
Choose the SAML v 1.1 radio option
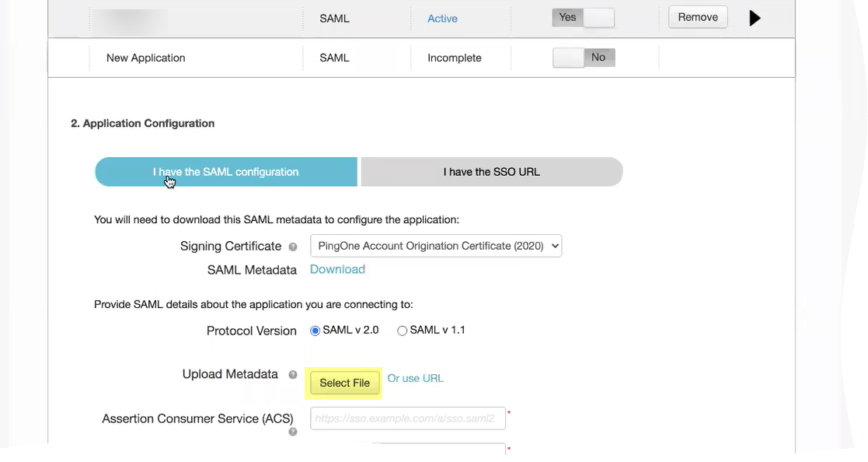403,331
